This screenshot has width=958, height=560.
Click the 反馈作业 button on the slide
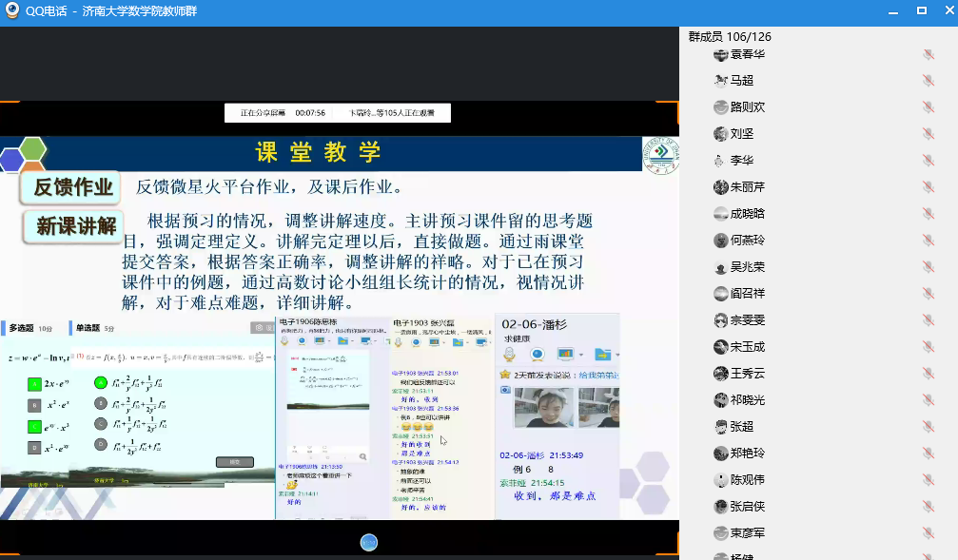(71, 187)
